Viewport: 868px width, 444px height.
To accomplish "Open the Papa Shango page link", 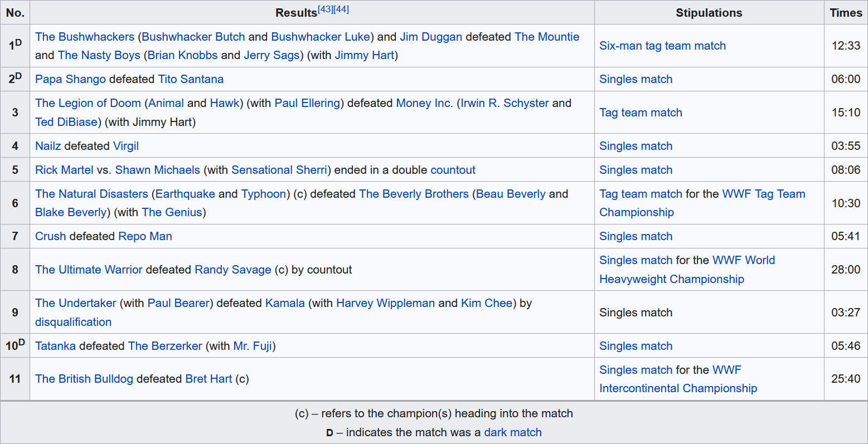I will tap(70, 79).
